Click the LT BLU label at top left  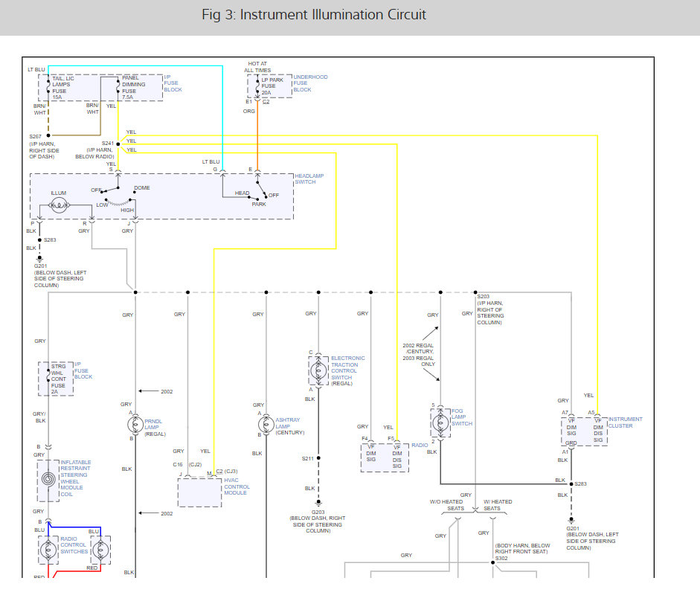pyautogui.click(x=36, y=69)
